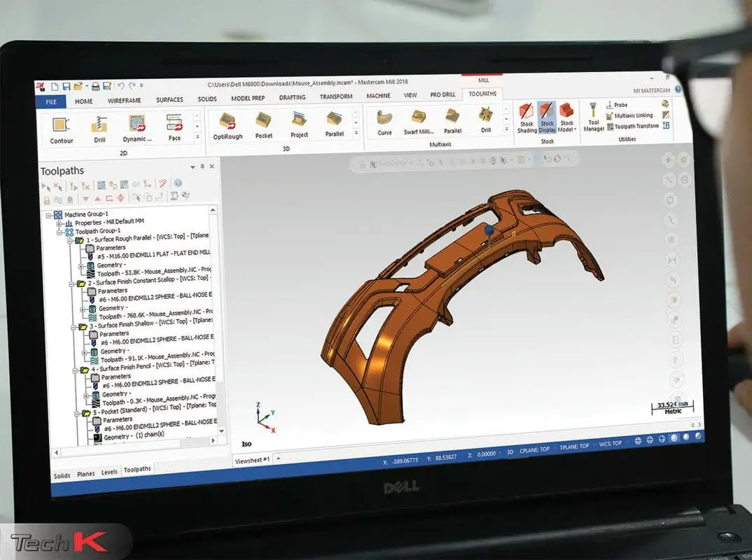This screenshot has height=560, width=752.
Task: Click the Toolpath Transform utility
Action: tap(637, 126)
